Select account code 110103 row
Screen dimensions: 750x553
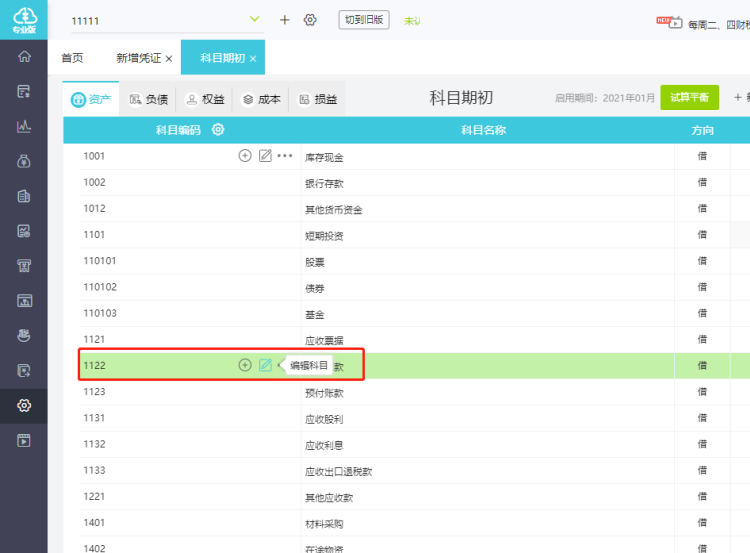[99, 313]
